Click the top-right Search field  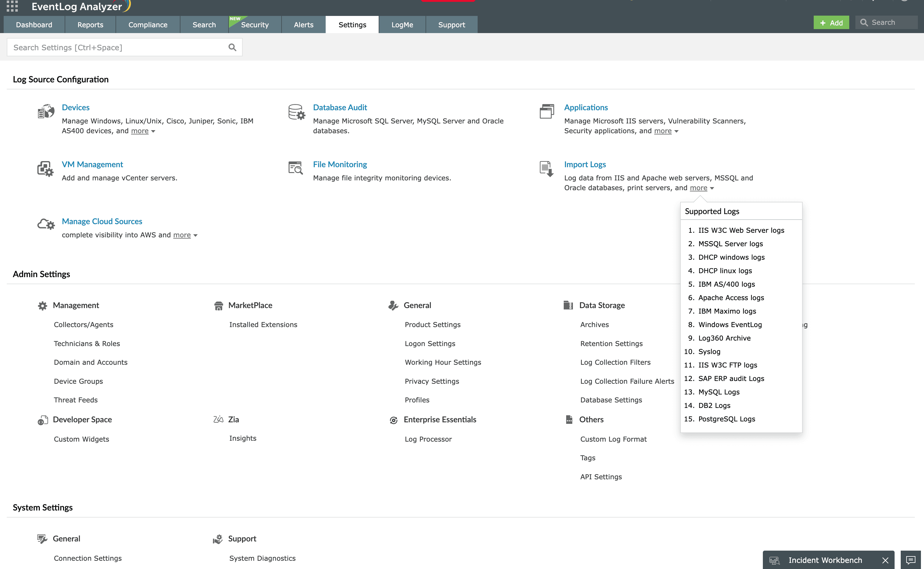click(886, 23)
